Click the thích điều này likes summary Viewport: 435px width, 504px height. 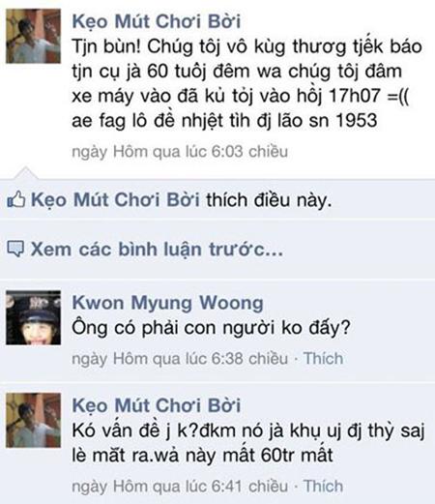[x=269, y=199]
